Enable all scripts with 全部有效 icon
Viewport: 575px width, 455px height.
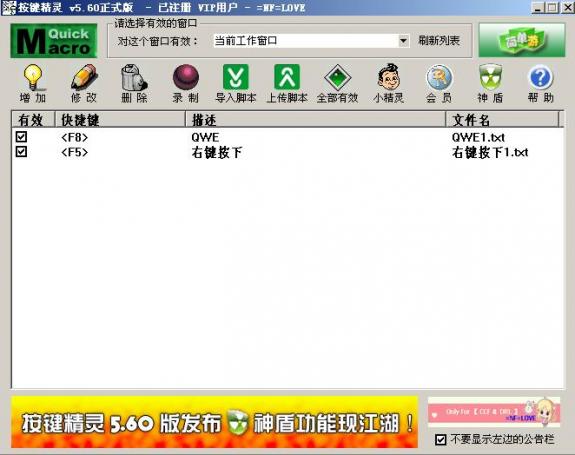pos(338,77)
